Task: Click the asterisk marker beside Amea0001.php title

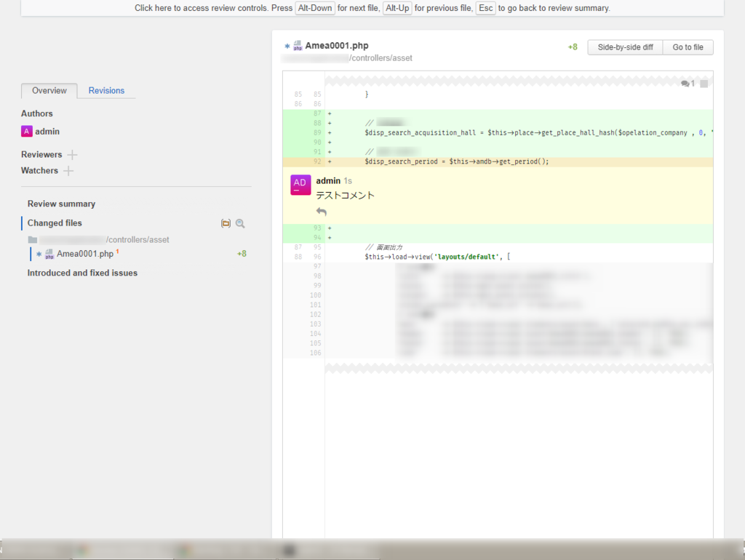Action: [x=287, y=46]
